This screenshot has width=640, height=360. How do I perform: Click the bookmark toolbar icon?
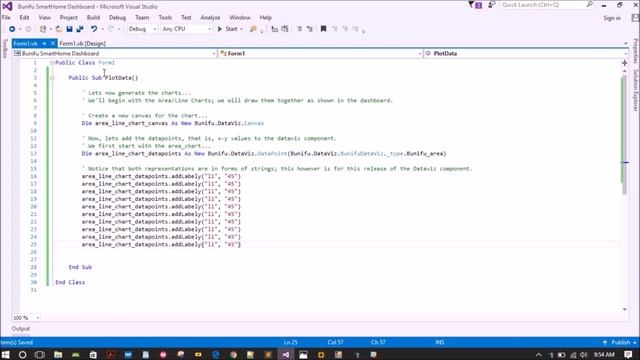323,29
